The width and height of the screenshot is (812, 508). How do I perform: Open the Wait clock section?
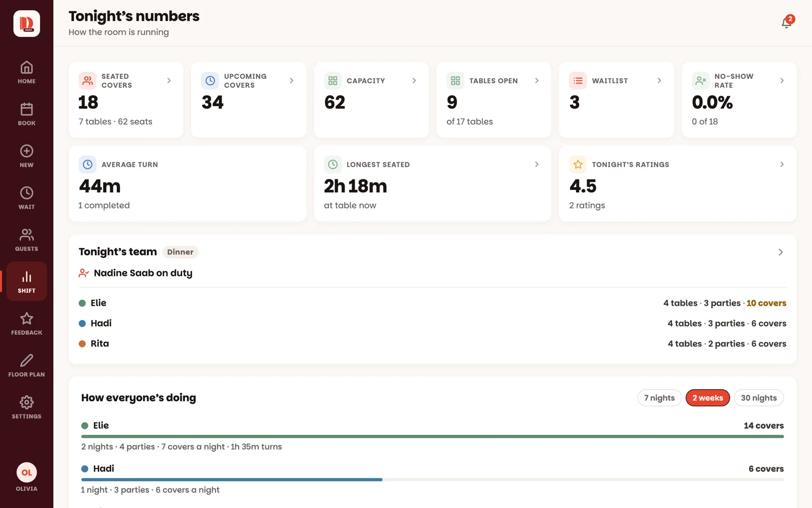pos(26,198)
